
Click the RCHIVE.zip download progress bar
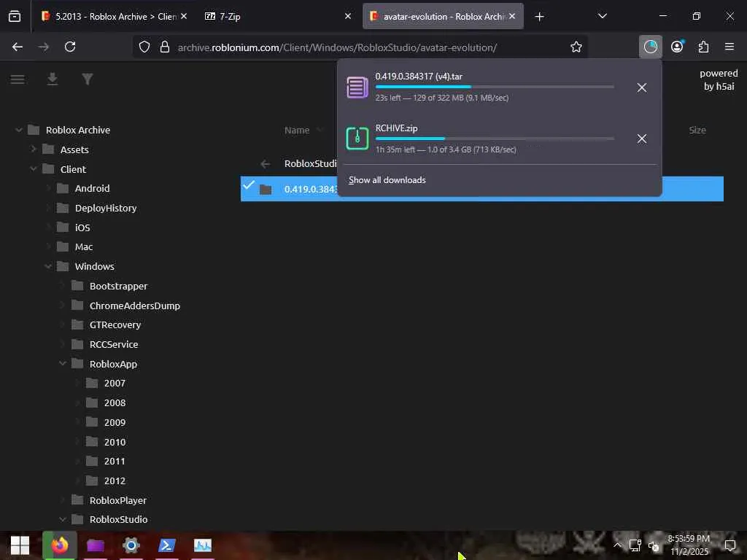tap(495, 139)
